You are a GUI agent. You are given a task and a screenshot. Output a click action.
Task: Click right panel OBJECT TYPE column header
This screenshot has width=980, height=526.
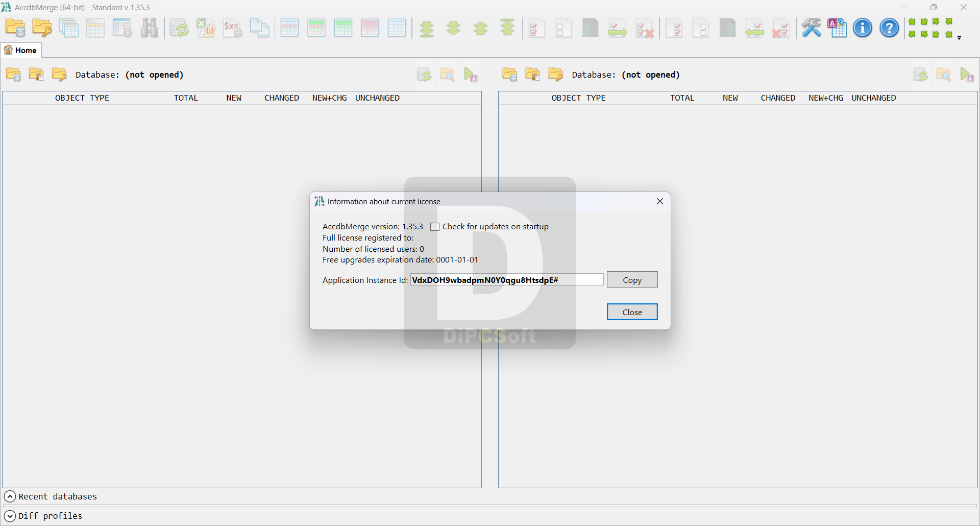click(x=578, y=98)
